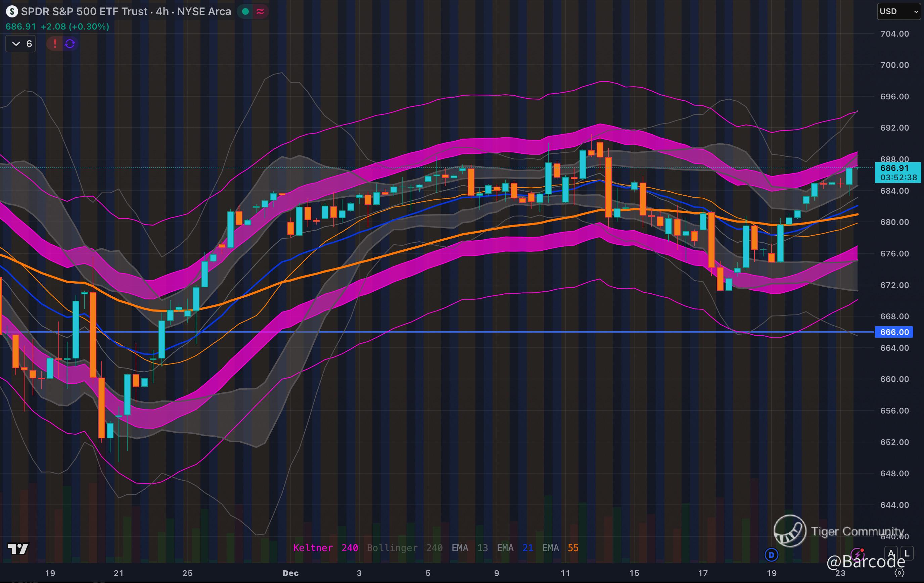Click the TradingView logo

point(18,549)
